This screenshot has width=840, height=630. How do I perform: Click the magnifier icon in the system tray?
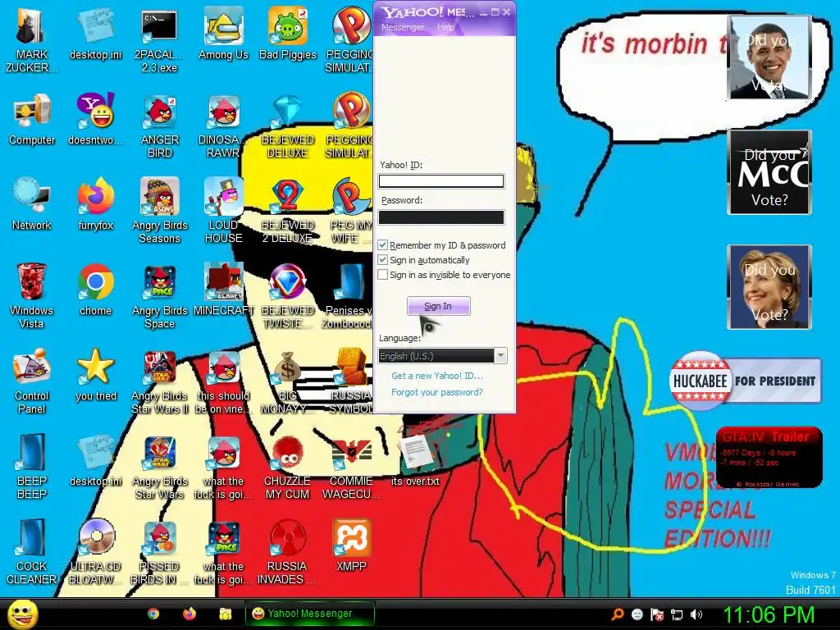(x=618, y=614)
